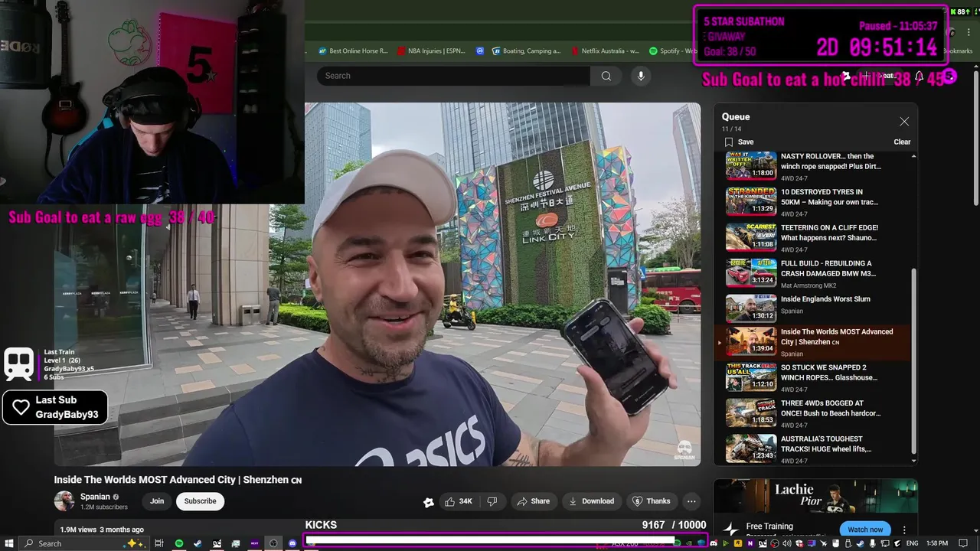
Task: Open Steam from the taskbar
Action: [198, 543]
